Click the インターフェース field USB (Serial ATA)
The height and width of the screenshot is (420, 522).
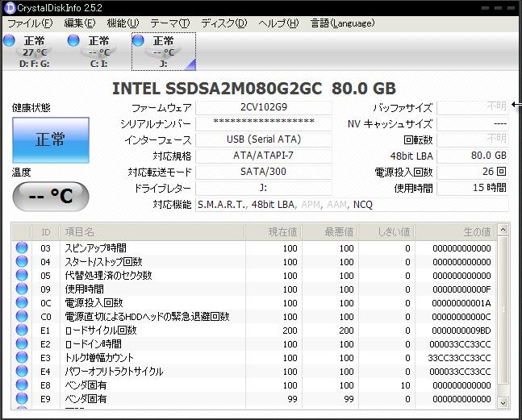tap(264, 139)
